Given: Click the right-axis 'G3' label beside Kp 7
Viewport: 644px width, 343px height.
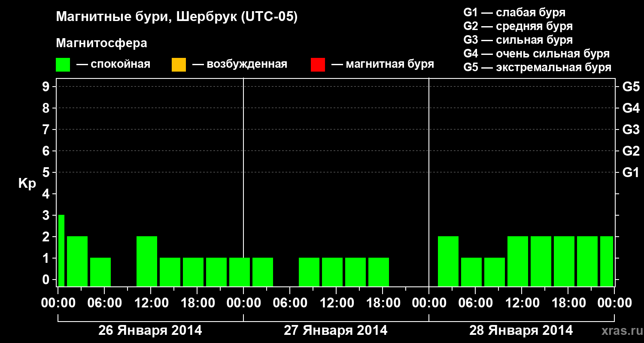Looking at the screenshot, I should click(631, 129).
